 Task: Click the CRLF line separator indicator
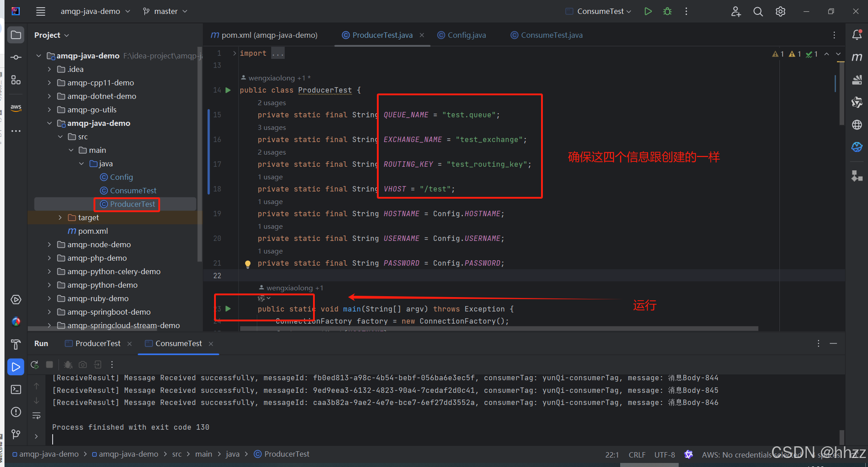[637, 455]
